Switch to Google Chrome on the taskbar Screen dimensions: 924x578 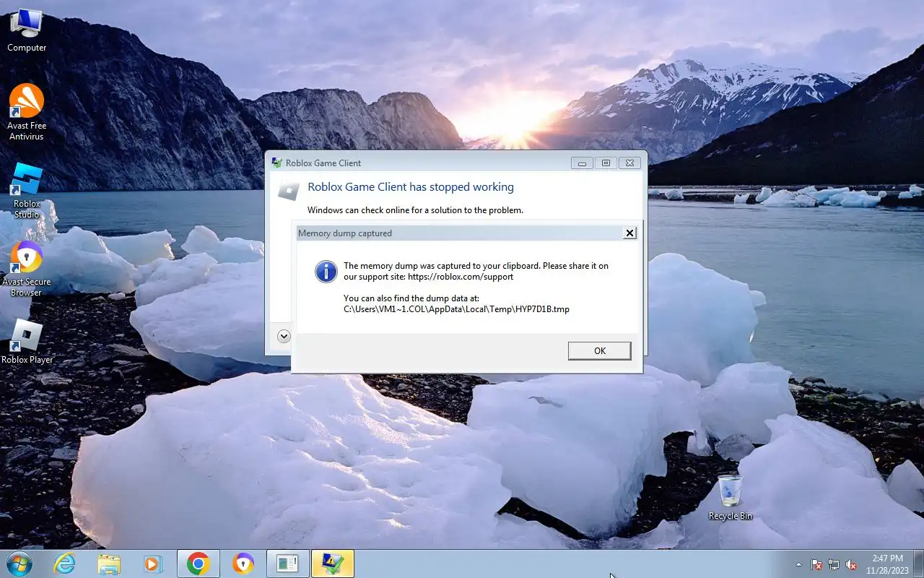[x=199, y=564]
